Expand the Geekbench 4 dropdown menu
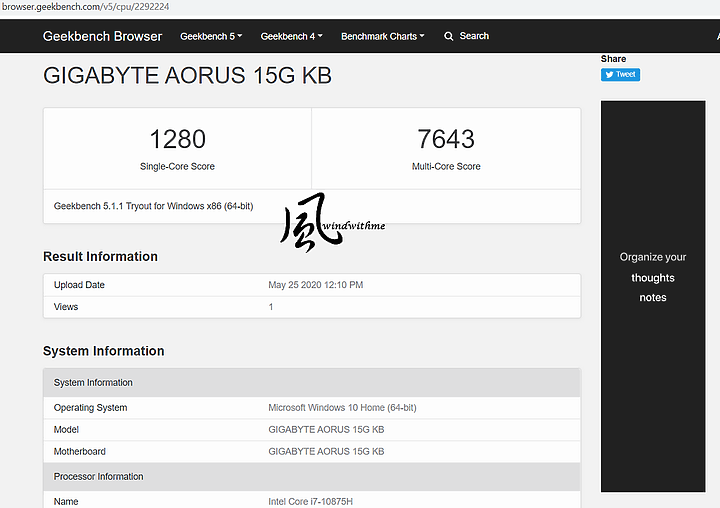Viewport: 720px width, 508px height. click(292, 36)
